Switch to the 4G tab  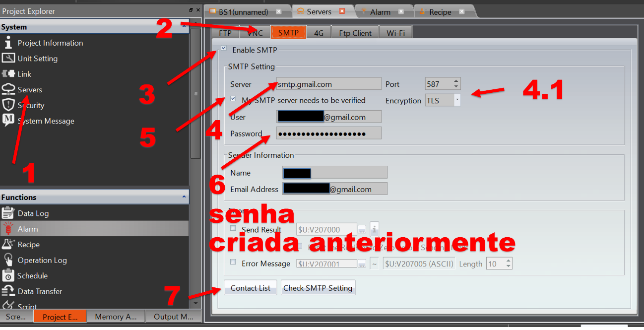pyautogui.click(x=319, y=33)
